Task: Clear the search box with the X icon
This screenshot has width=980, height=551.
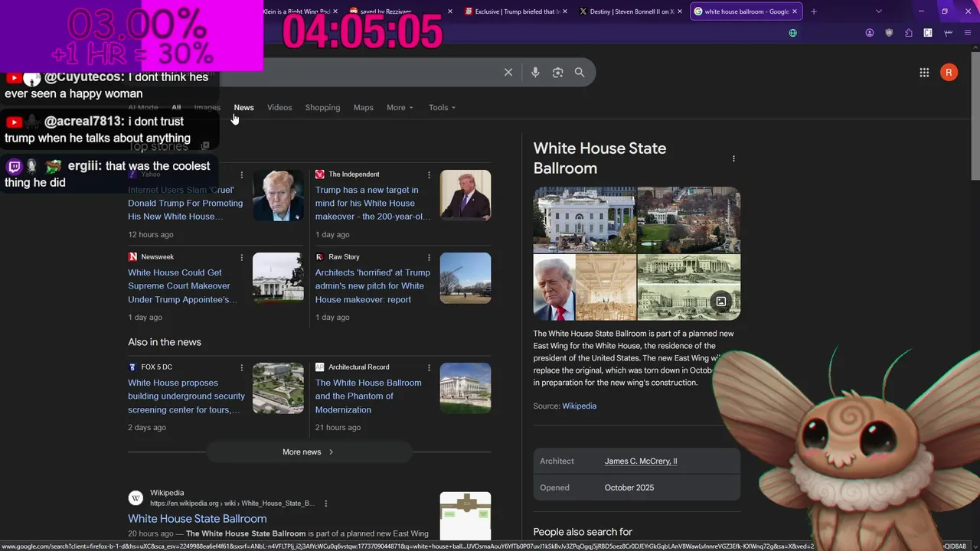Action: pos(508,72)
